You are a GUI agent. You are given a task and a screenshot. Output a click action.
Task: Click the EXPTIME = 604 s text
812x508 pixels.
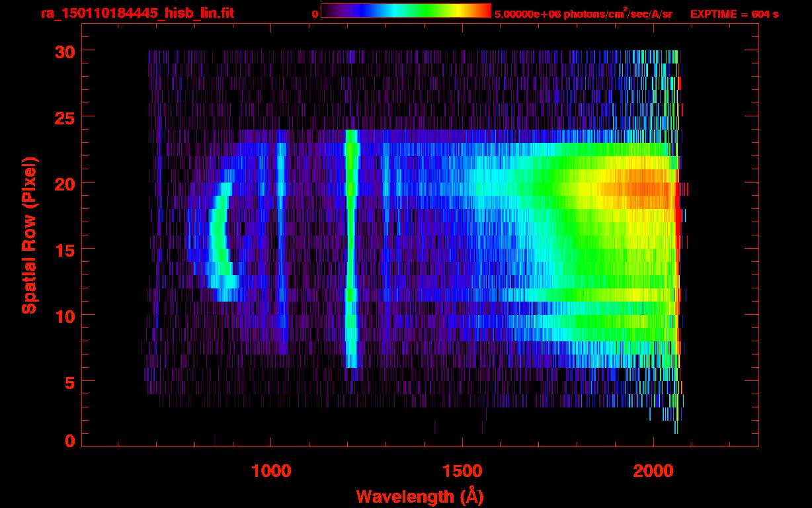[734, 14]
